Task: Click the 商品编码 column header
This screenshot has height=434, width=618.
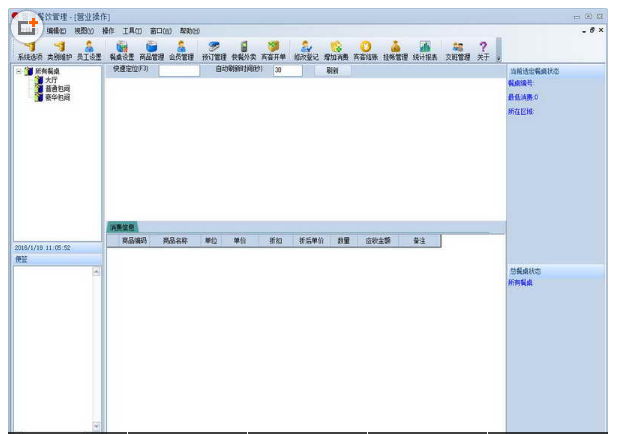Action: (134, 241)
